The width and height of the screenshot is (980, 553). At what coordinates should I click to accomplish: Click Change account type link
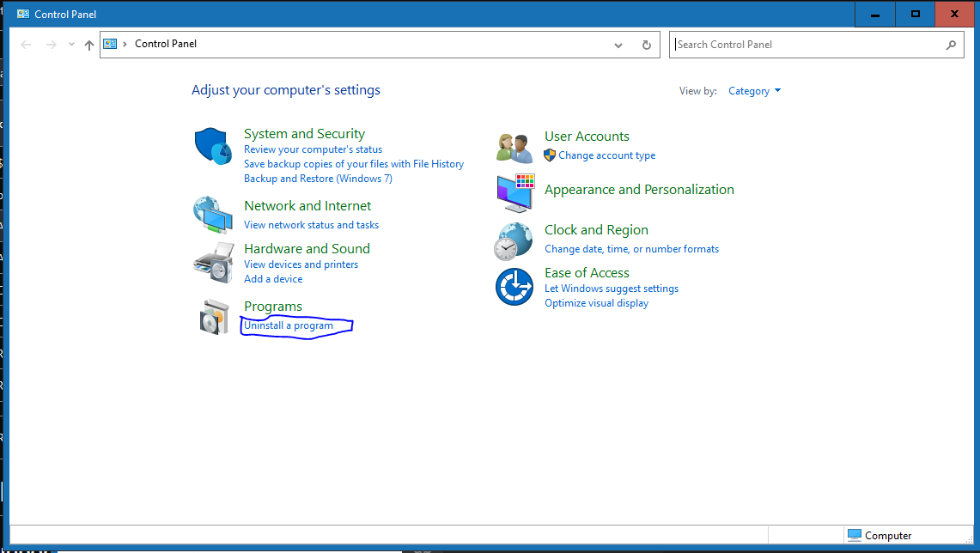607,155
